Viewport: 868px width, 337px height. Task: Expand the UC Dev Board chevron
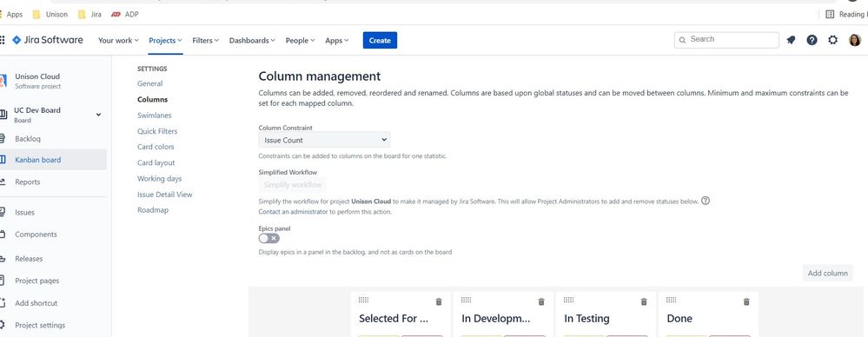pyautogui.click(x=98, y=115)
